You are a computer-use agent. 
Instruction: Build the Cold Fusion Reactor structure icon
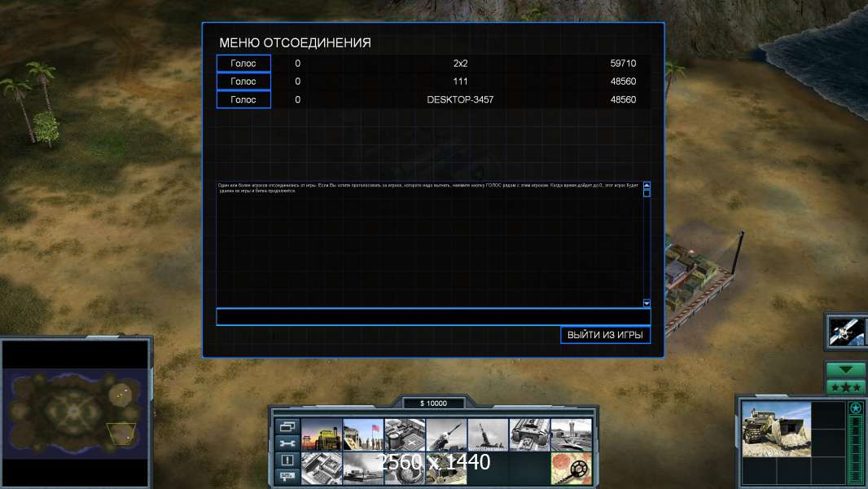[x=322, y=435]
